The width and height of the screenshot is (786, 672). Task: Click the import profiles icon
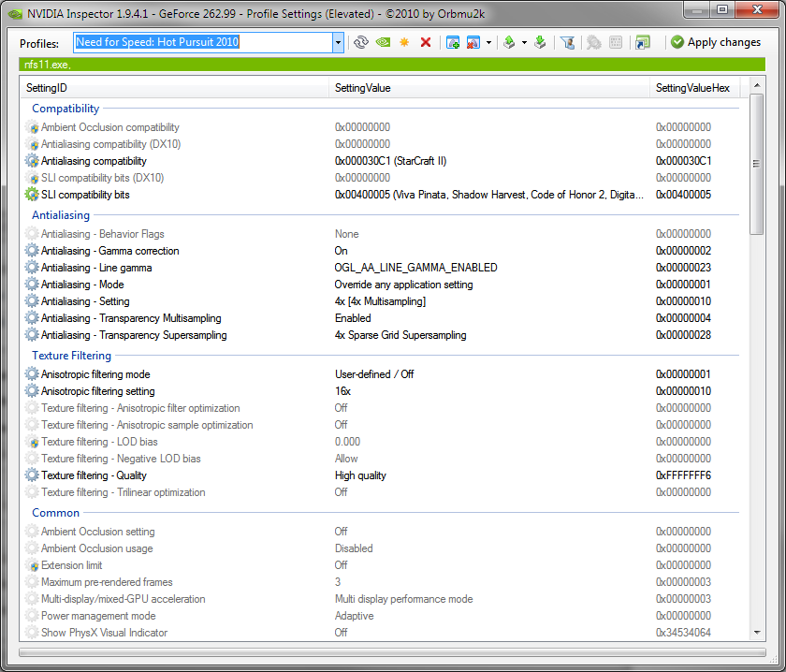click(x=540, y=42)
